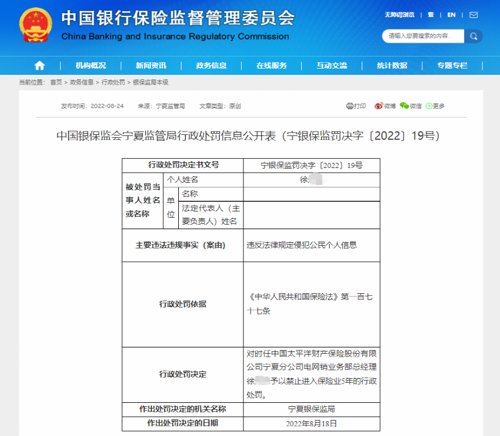
Task: Open the 政务信息 menu
Action: (x=211, y=65)
